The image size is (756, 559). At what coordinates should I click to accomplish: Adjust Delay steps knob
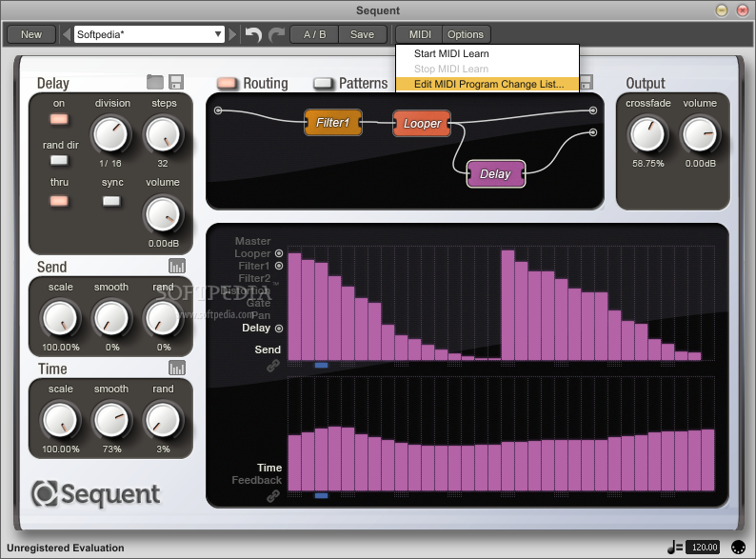(x=163, y=134)
